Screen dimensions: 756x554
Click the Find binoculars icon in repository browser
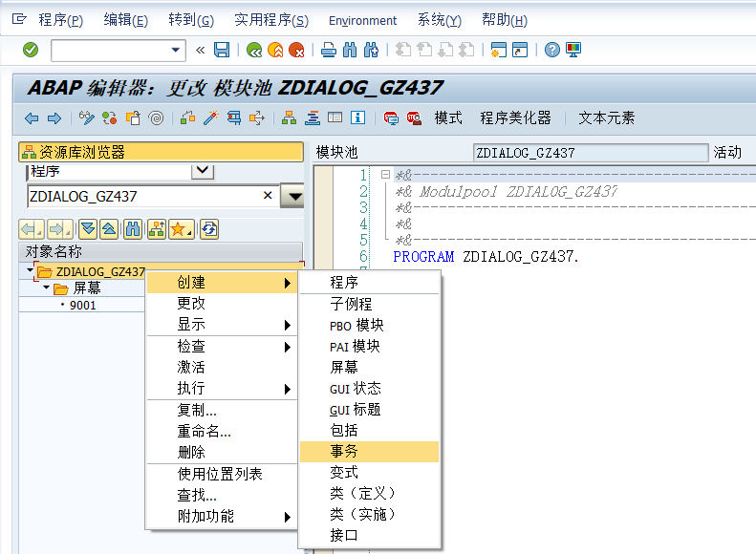(133, 229)
